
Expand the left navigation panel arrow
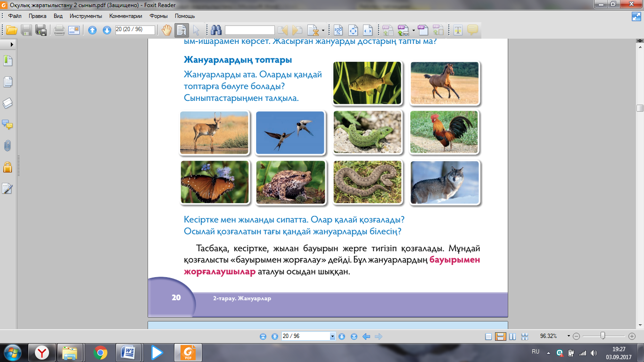(x=12, y=43)
